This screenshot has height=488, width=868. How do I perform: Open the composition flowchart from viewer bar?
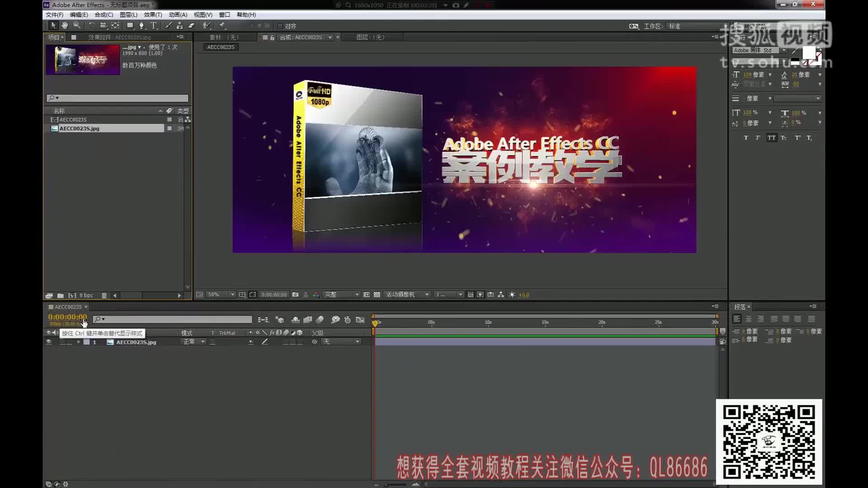(501, 295)
